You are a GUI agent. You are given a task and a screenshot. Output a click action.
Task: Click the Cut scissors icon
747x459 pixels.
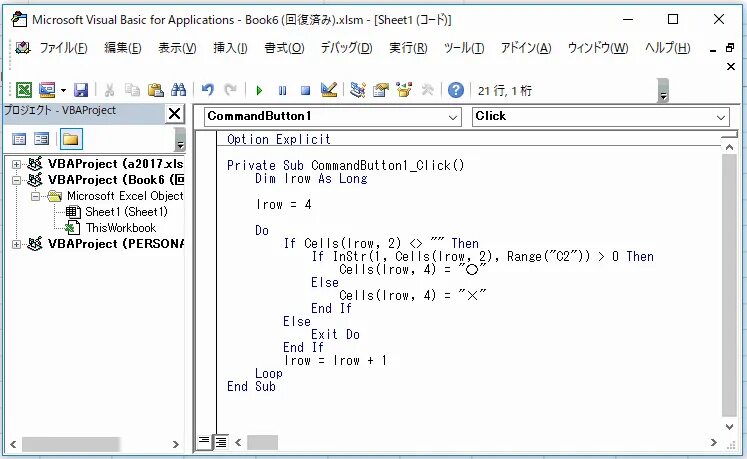[x=109, y=90]
